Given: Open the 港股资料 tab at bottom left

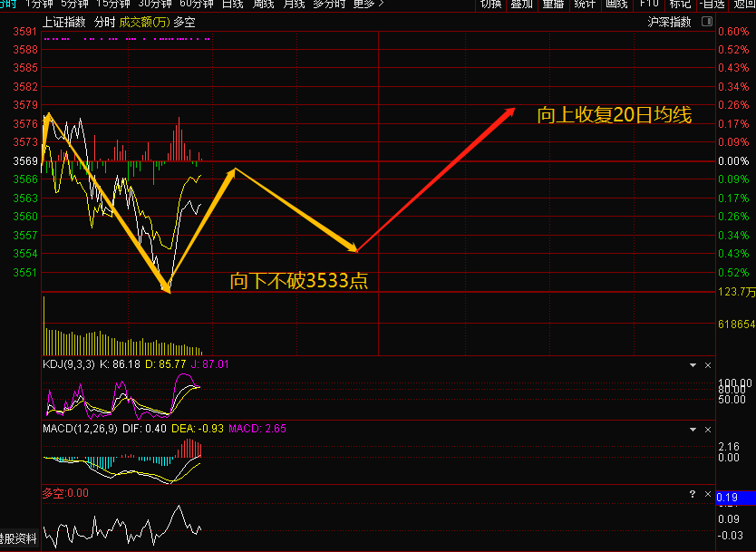Looking at the screenshot, I should click(x=18, y=538).
